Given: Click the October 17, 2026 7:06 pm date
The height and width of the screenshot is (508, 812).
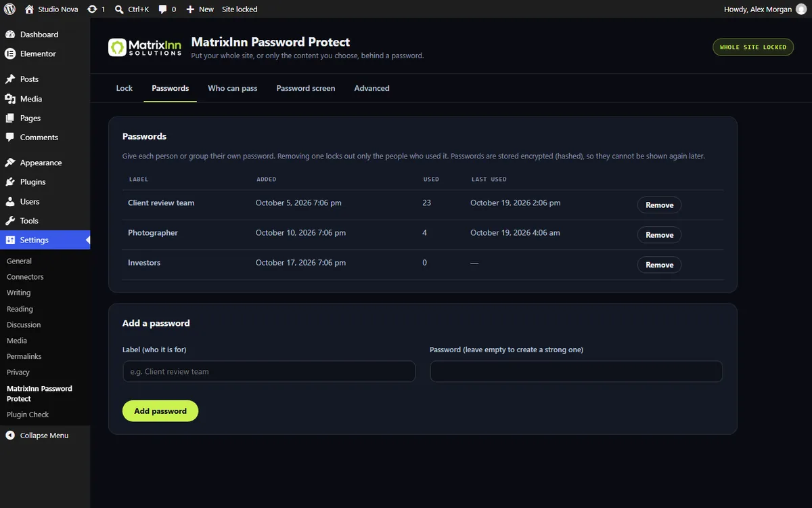Looking at the screenshot, I should click(300, 263).
